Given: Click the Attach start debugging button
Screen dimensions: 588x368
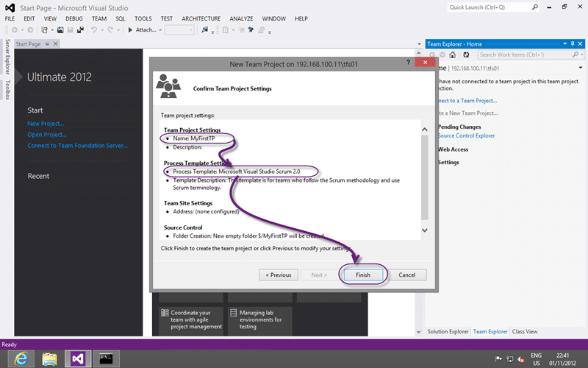Looking at the screenshot, I should [142, 30].
